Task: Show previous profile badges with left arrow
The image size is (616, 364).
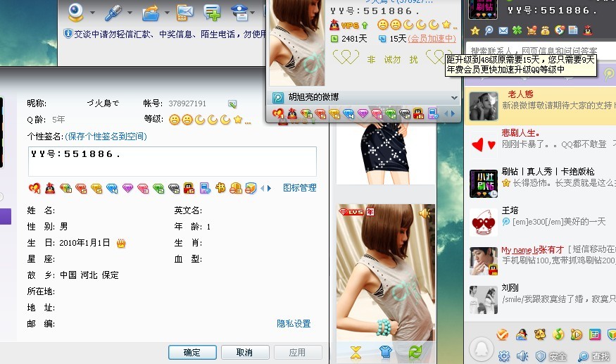Action: pyautogui.click(x=263, y=188)
